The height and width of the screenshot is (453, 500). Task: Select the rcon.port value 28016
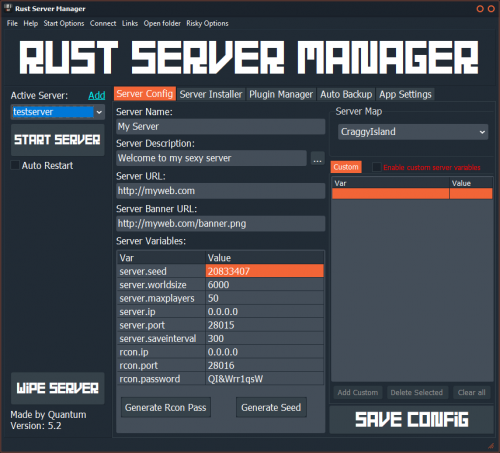click(265, 365)
